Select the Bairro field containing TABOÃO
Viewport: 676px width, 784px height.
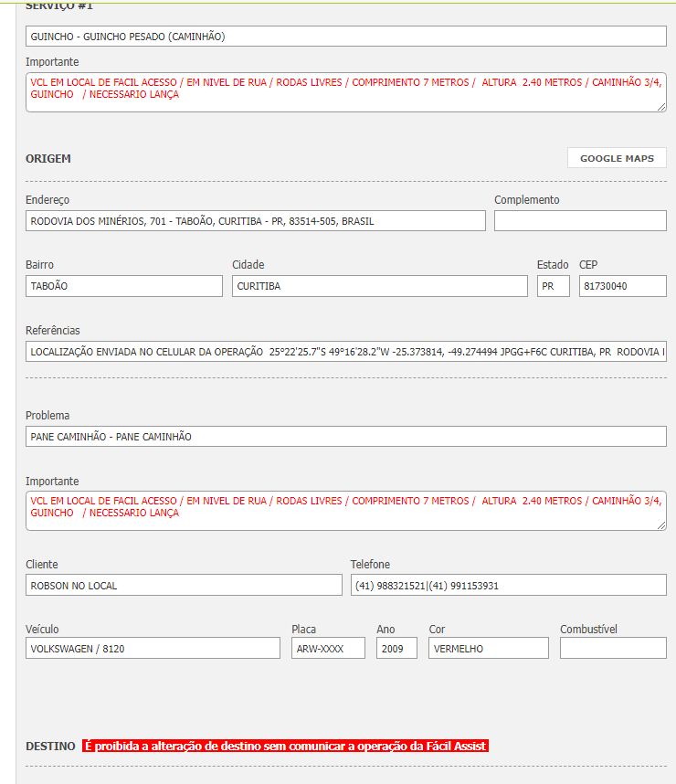pos(124,286)
